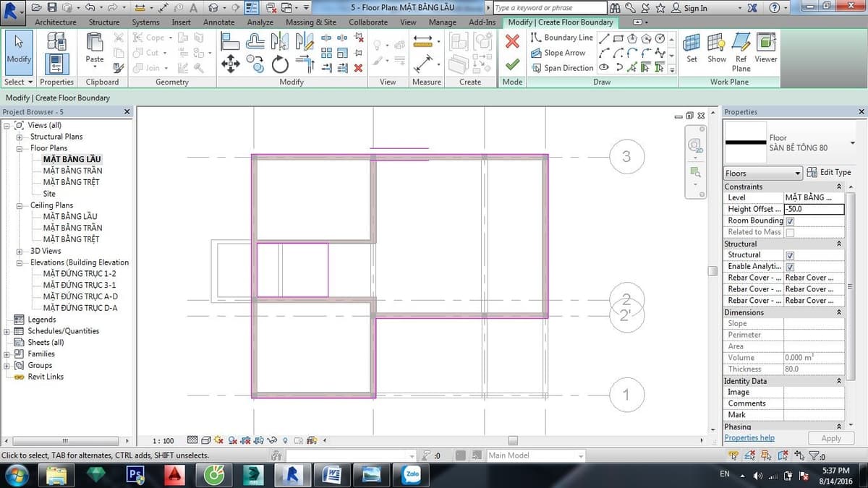The height and width of the screenshot is (488, 868).
Task: Click the red Cancel Edit Mode X
Action: (x=512, y=42)
